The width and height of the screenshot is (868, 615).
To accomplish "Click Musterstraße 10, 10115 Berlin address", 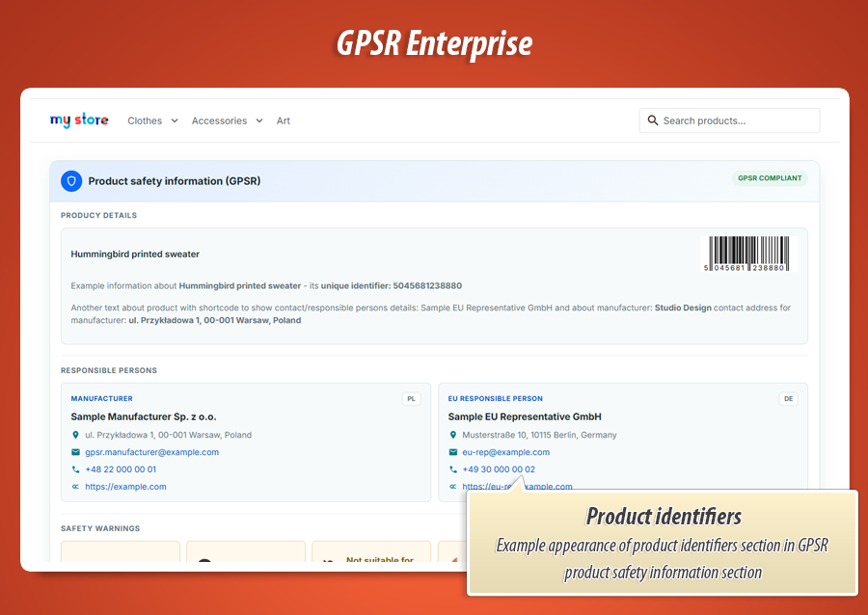I will [x=540, y=435].
